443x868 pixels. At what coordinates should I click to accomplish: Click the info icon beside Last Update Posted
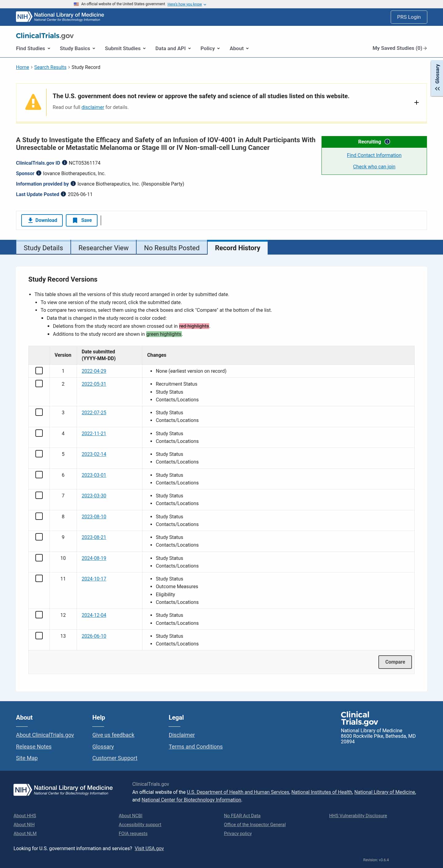coord(63,194)
